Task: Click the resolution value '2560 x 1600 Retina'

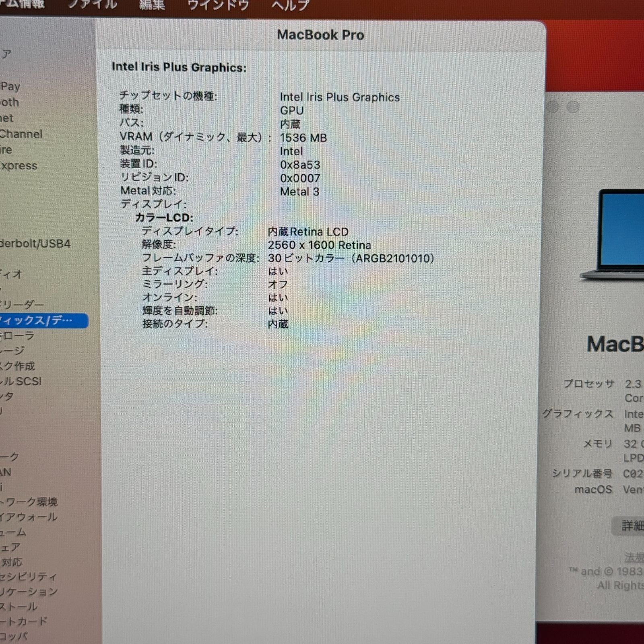Action: click(320, 245)
